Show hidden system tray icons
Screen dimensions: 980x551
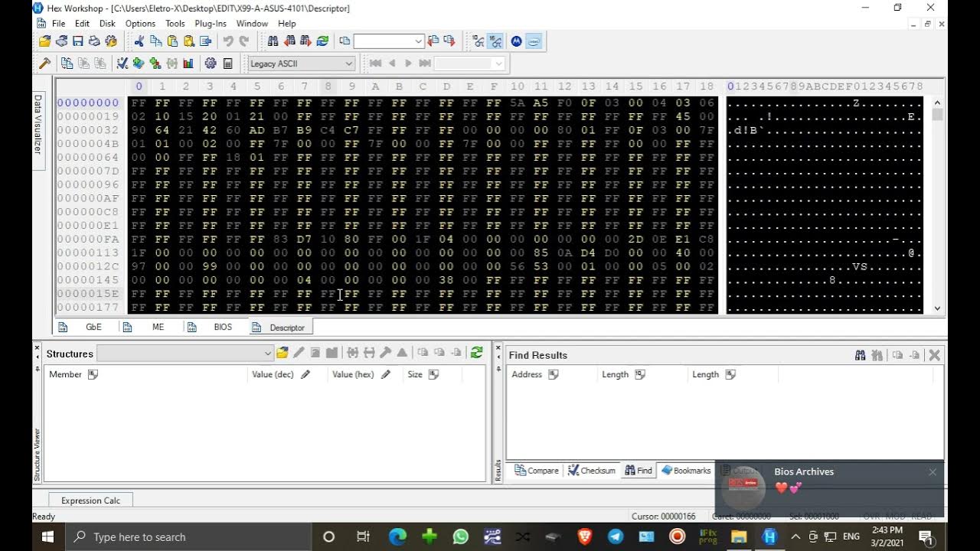click(x=795, y=536)
